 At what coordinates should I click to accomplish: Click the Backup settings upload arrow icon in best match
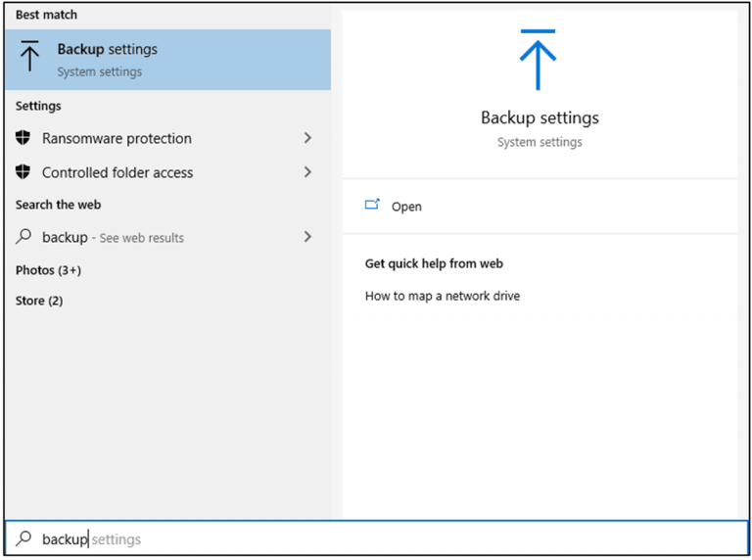point(30,59)
